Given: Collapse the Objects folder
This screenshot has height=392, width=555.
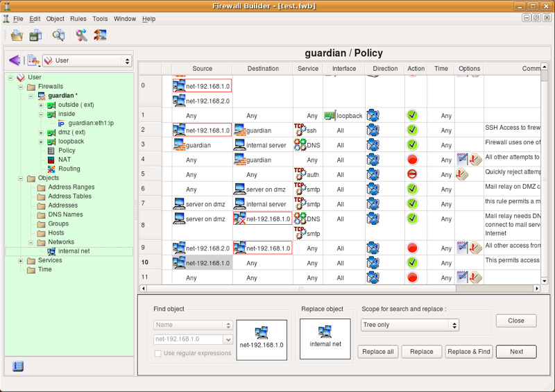Looking at the screenshot, I should point(21,178).
